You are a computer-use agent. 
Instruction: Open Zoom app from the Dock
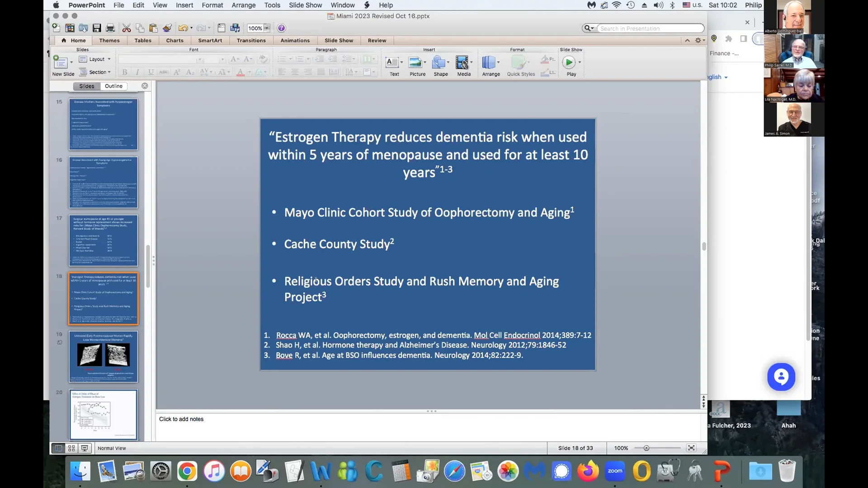coord(615,472)
